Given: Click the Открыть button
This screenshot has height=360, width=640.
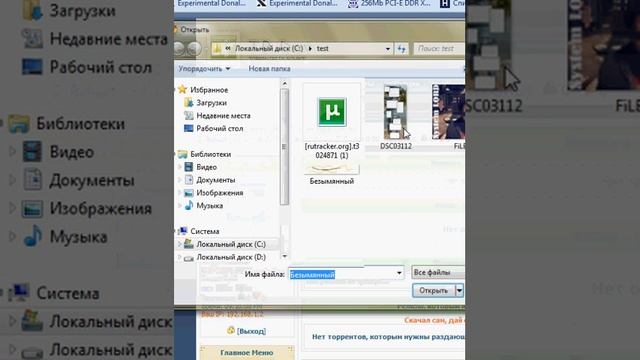Looking at the screenshot, I should (x=433, y=291).
